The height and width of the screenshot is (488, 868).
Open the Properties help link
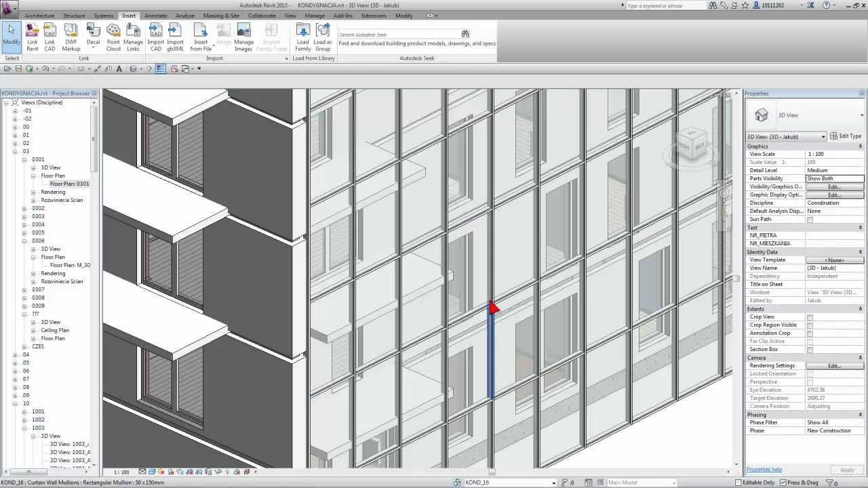click(x=764, y=470)
